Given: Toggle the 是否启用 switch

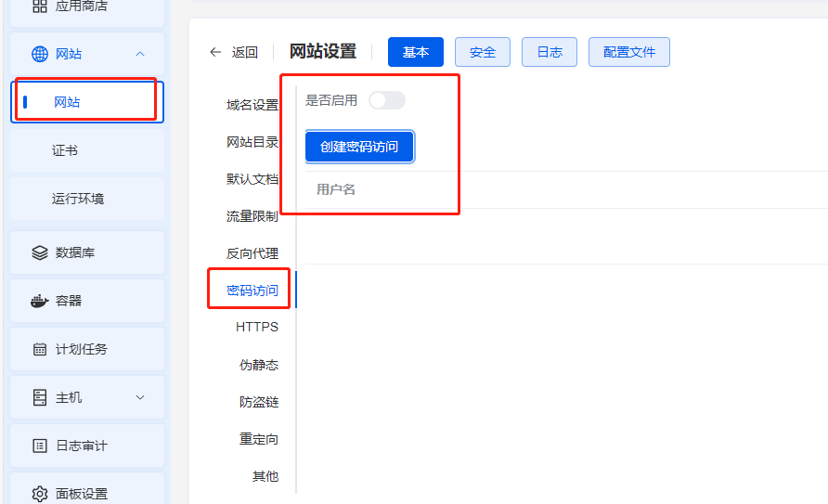Looking at the screenshot, I should point(386,100).
